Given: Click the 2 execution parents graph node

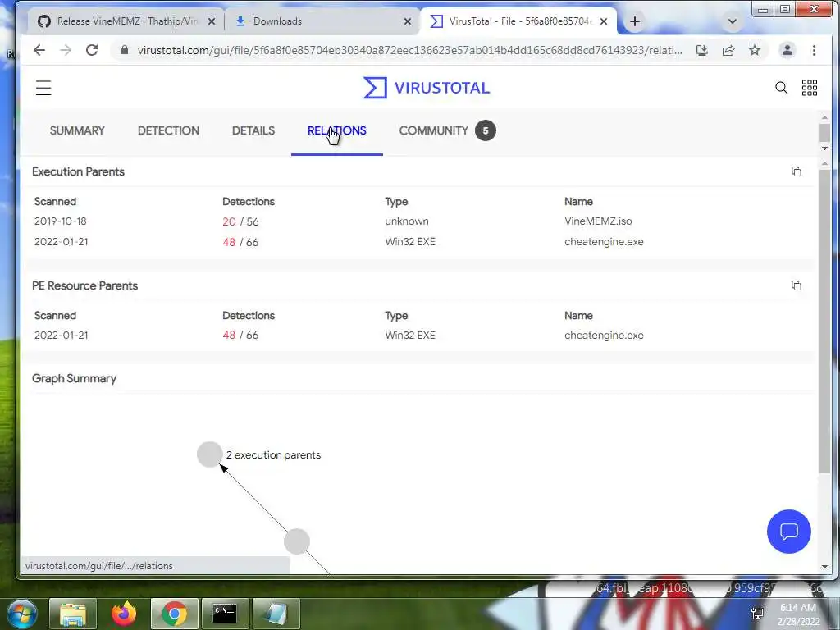Looking at the screenshot, I should [210, 454].
